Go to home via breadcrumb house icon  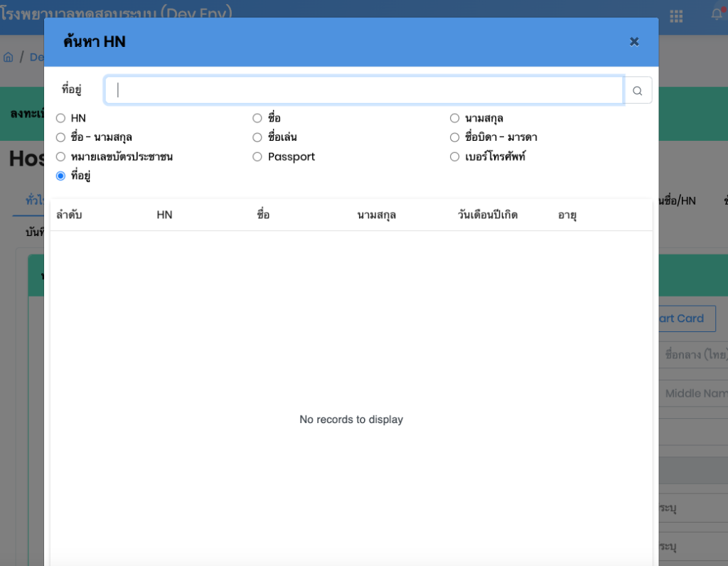pyautogui.click(x=9, y=57)
